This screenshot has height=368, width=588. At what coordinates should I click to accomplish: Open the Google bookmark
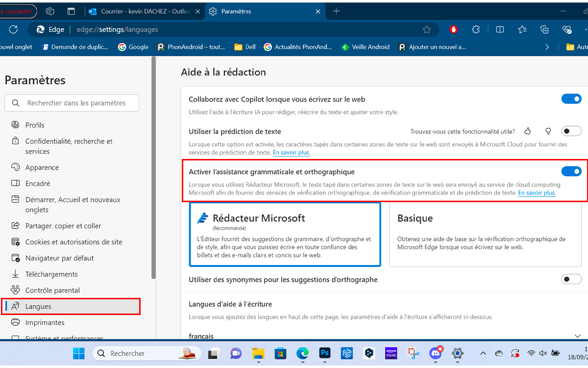(133, 47)
